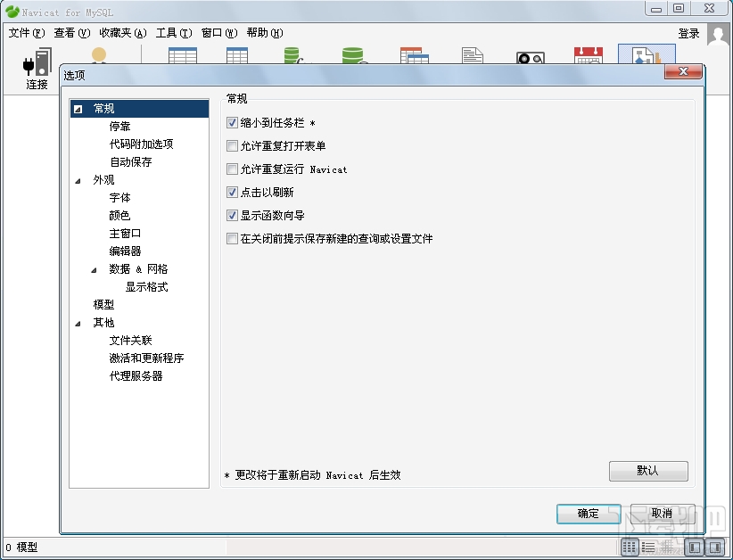Switch to grid view in the status bar
Screen dimensions: 733x560
(x=627, y=546)
